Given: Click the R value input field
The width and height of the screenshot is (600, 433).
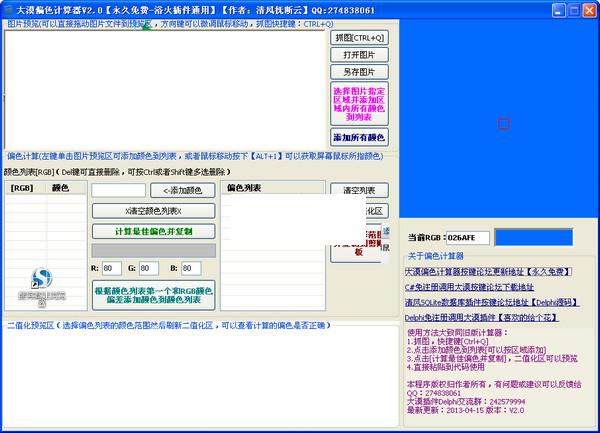Looking at the screenshot, I should [111, 268].
